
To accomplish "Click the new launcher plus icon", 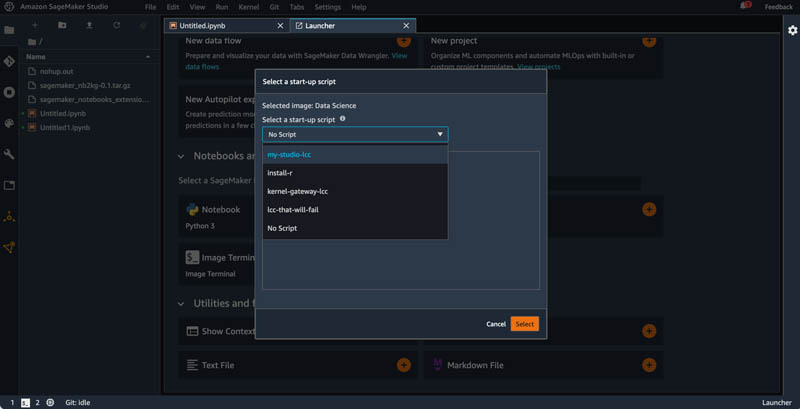I will tap(35, 25).
